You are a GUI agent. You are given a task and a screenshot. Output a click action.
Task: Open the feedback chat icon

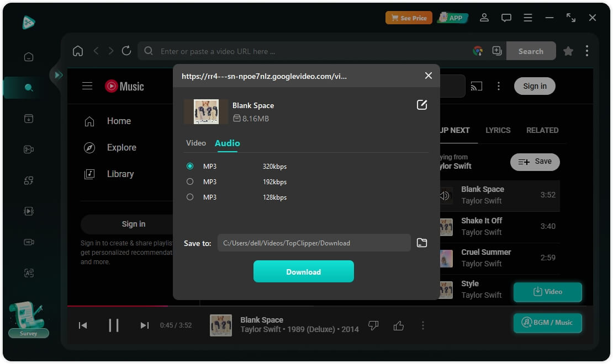506,18
